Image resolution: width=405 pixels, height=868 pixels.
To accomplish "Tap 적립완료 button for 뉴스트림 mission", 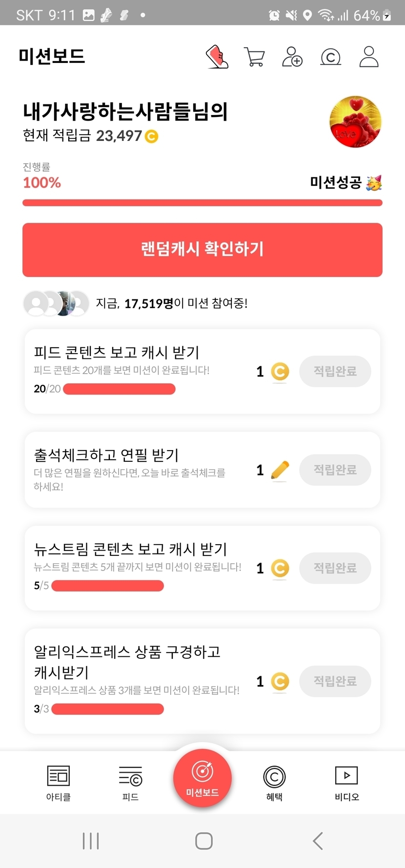I will click(x=335, y=568).
